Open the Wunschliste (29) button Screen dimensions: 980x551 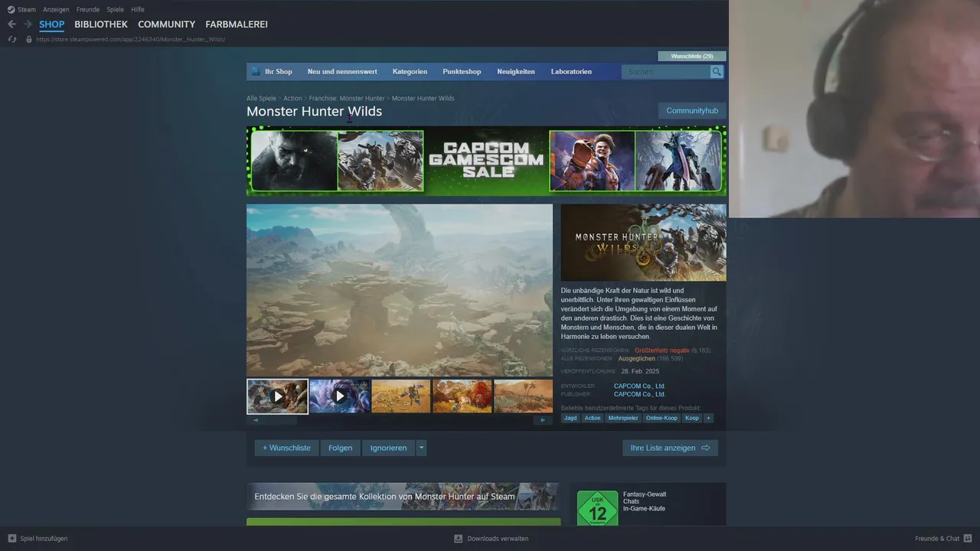[692, 56]
